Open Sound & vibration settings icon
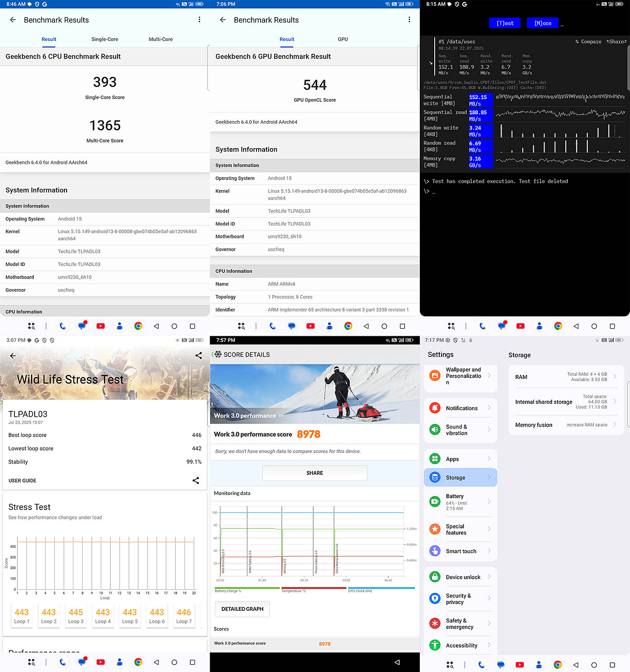This screenshot has height=672, width=630. 435,430
